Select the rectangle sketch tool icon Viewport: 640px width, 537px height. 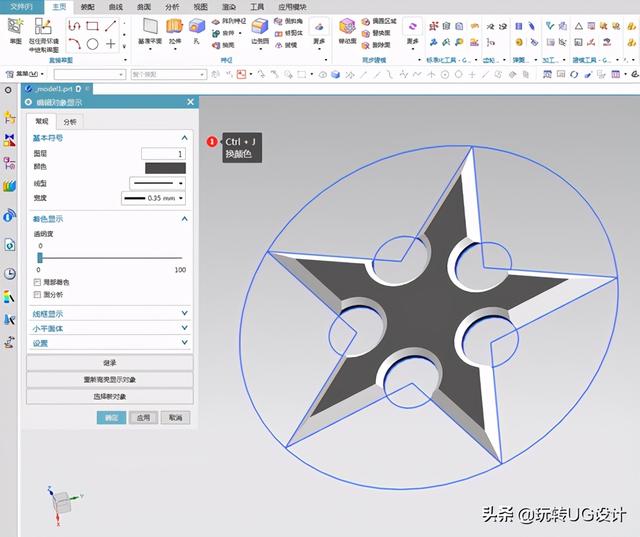coord(92,25)
